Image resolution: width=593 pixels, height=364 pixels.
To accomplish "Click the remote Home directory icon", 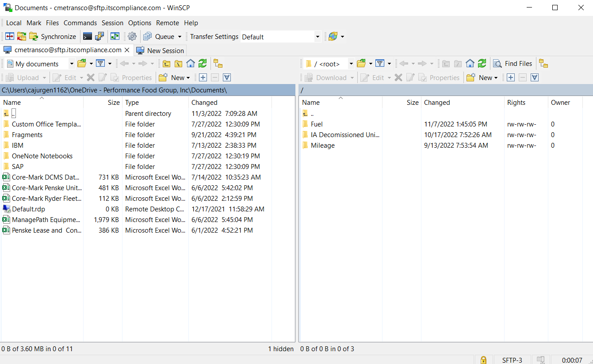I will pyautogui.click(x=470, y=64).
